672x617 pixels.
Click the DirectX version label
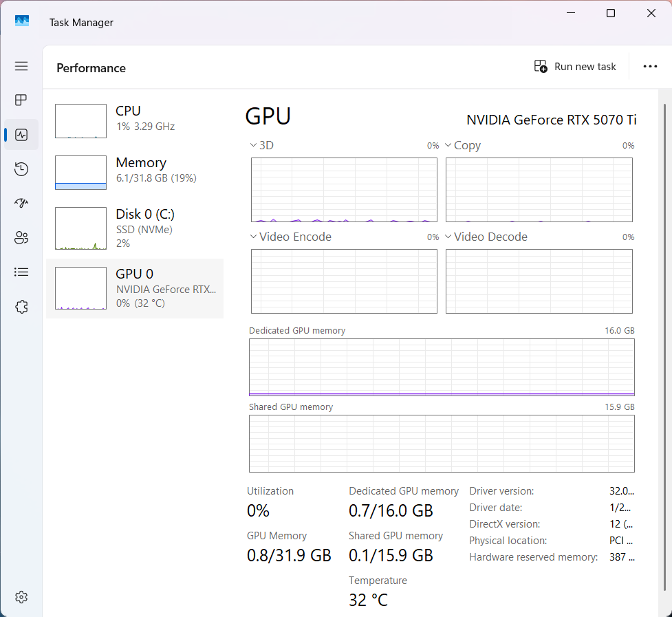(504, 524)
